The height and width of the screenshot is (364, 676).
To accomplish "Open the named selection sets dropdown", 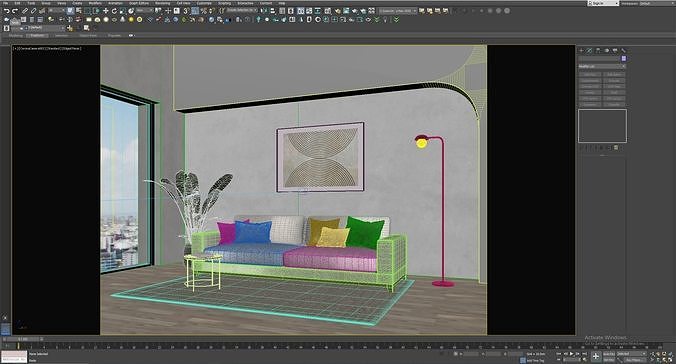I will [x=242, y=10].
